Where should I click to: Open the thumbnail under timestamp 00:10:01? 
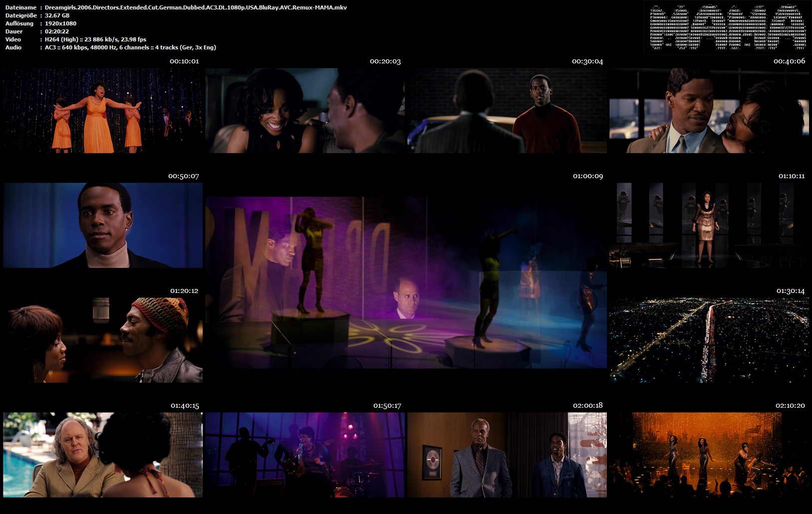(x=103, y=111)
